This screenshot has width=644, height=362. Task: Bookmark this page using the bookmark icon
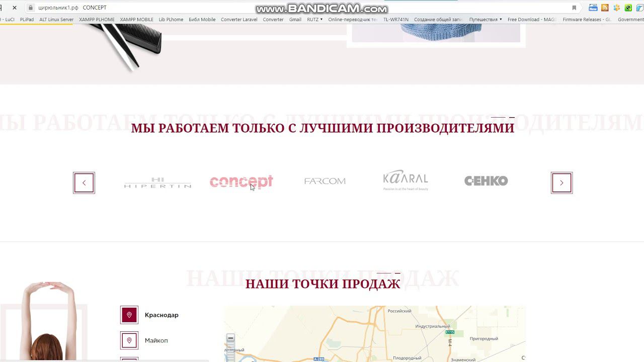574,8
